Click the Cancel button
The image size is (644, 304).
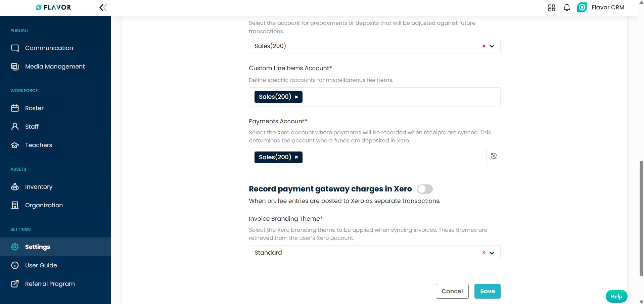[x=452, y=291]
